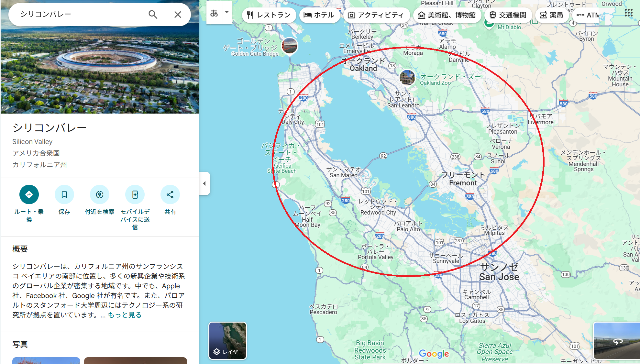Select the レストラン category chip
Screen dimensions: 640x364
tap(269, 15)
